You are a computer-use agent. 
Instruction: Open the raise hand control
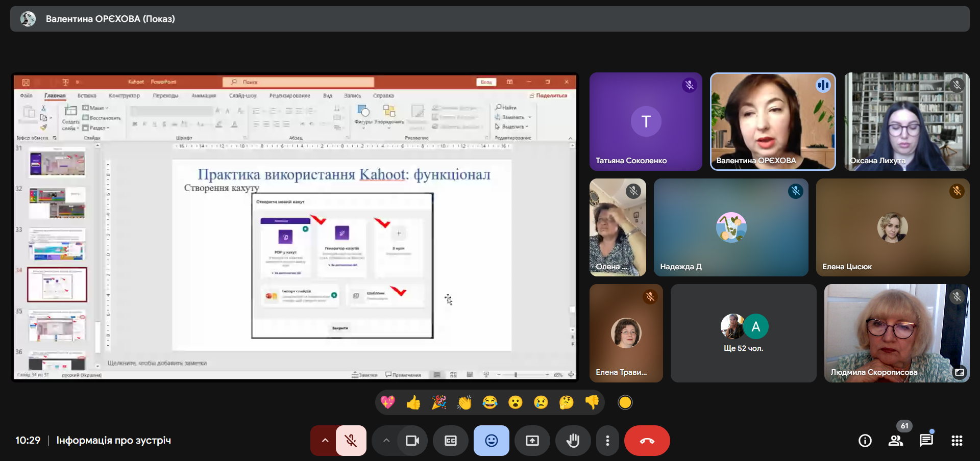click(573, 441)
